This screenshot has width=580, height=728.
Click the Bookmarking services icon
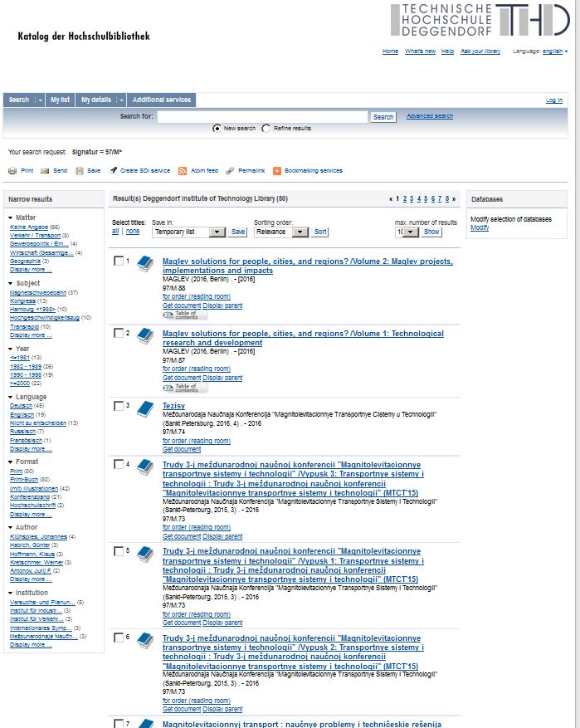(x=277, y=171)
